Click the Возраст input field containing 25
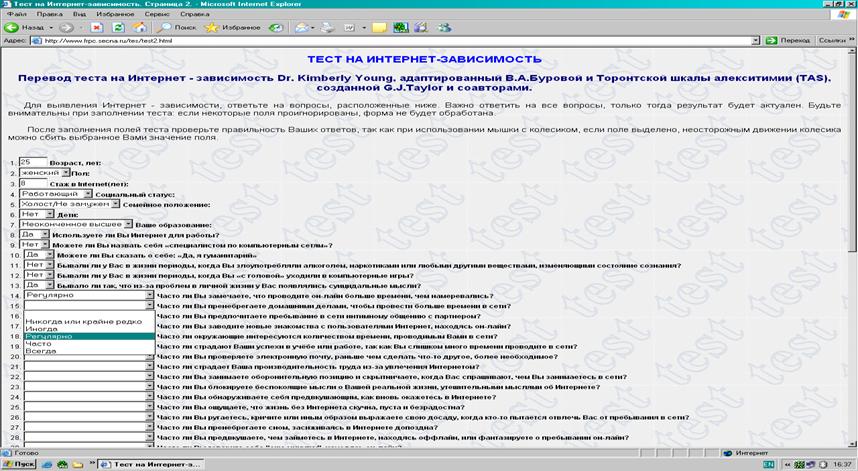The height and width of the screenshot is (471, 858). (33, 162)
